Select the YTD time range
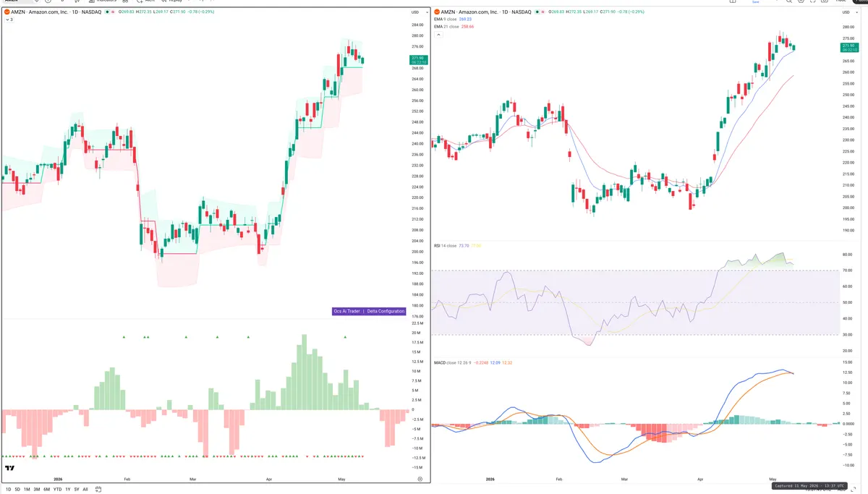This screenshot has width=868, height=494. (57, 490)
